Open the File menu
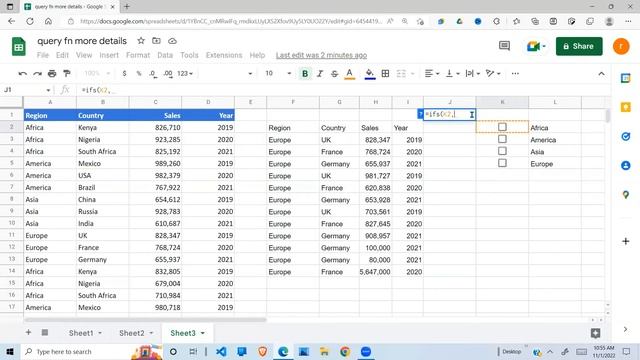The image size is (640, 360). tap(42, 55)
